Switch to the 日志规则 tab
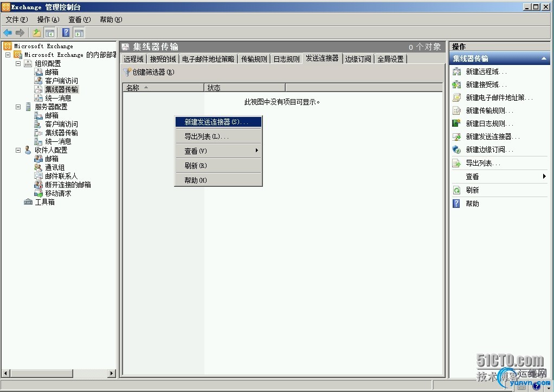 pyautogui.click(x=287, y=59)
